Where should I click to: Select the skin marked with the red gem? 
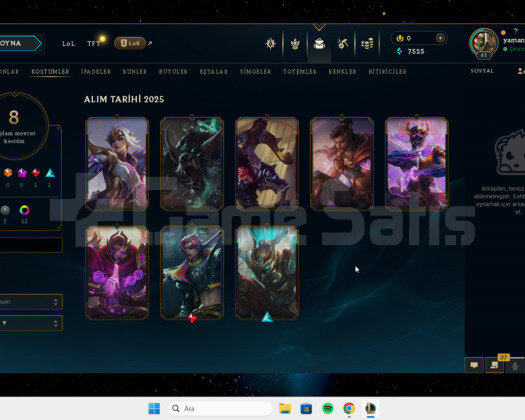pyautogui.click(x=192, y=273)
